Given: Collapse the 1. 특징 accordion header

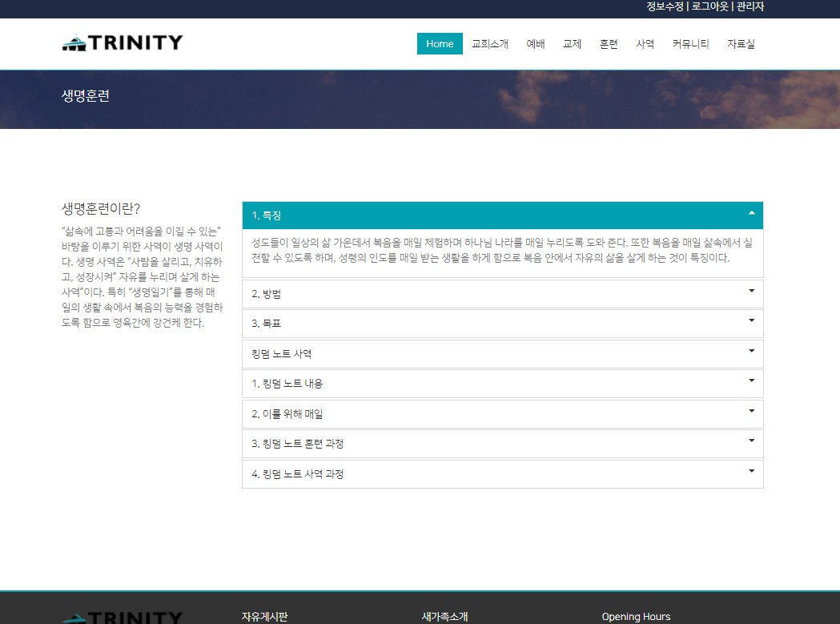Looking at the screenshot, I should tap(503, 215).
